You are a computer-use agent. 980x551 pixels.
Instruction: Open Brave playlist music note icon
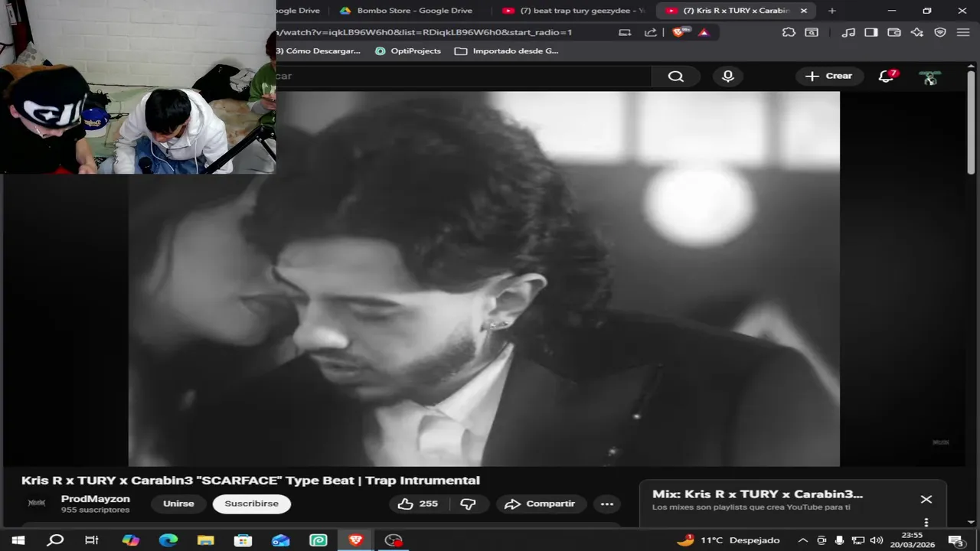(x=848, y=32)
